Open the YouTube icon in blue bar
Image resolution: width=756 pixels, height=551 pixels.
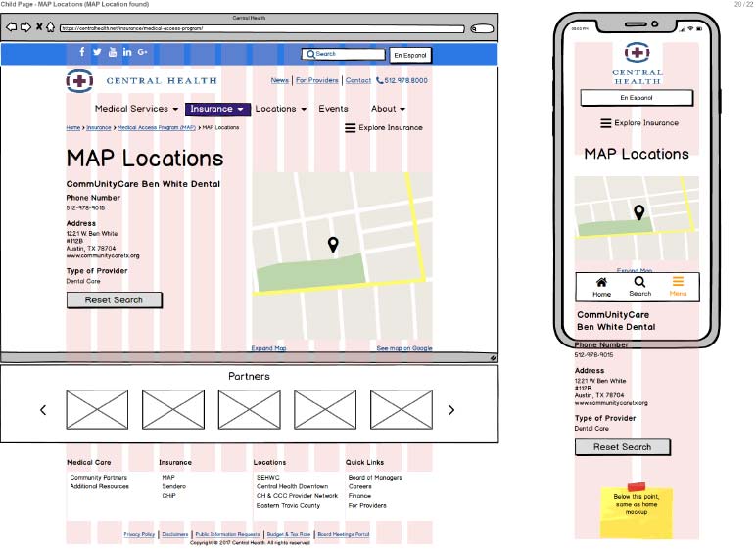[113, 52]
